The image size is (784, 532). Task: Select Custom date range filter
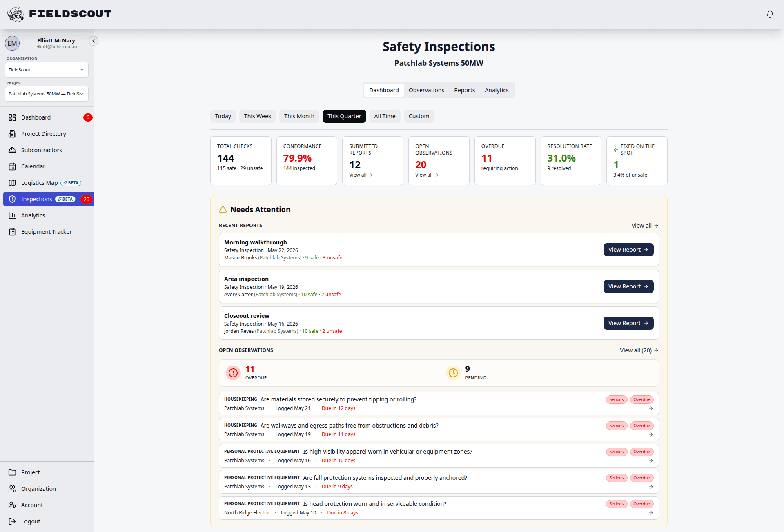pos(419,116)
